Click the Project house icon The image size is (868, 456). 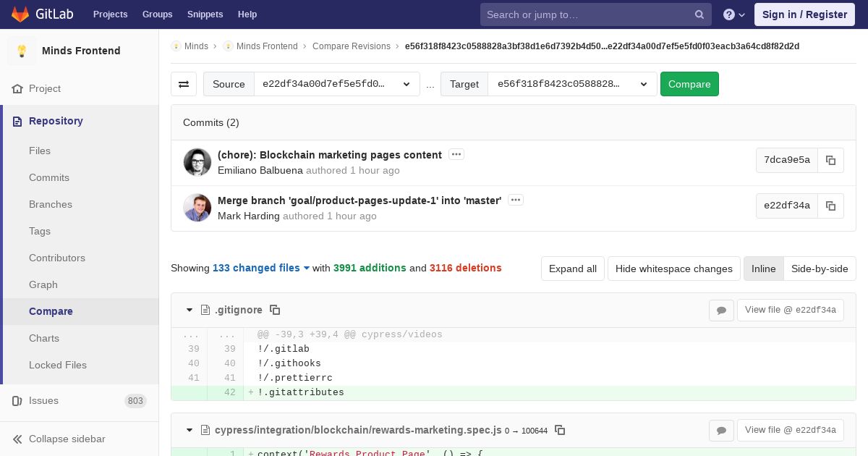[x=17, y=88]
